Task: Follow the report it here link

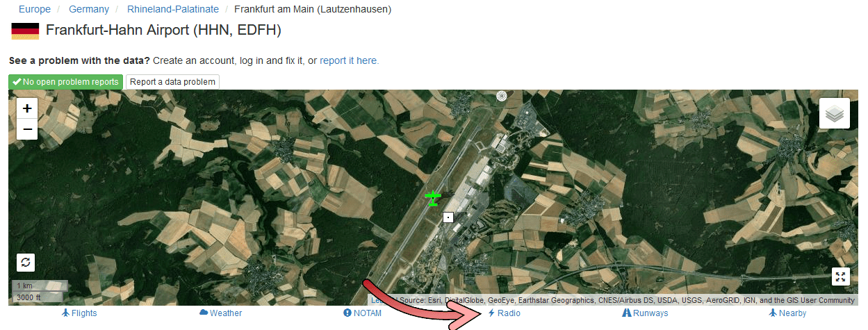Action: tap(350, 60)
